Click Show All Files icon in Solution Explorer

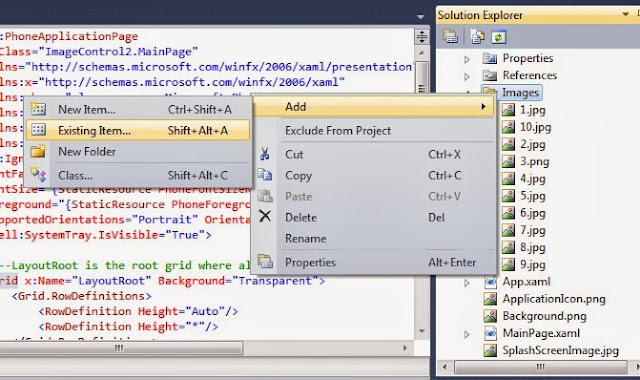(x=477, y=37)
